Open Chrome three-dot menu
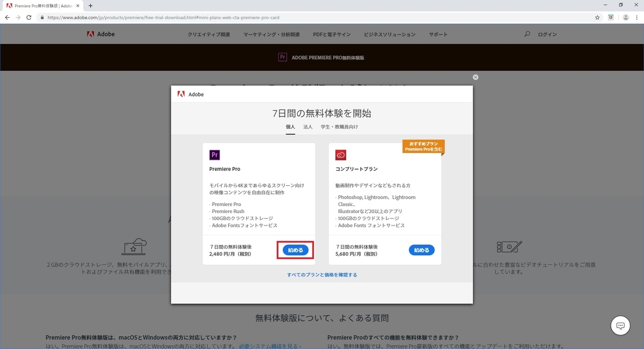This screenshot has height=349, width=644. 637,17
